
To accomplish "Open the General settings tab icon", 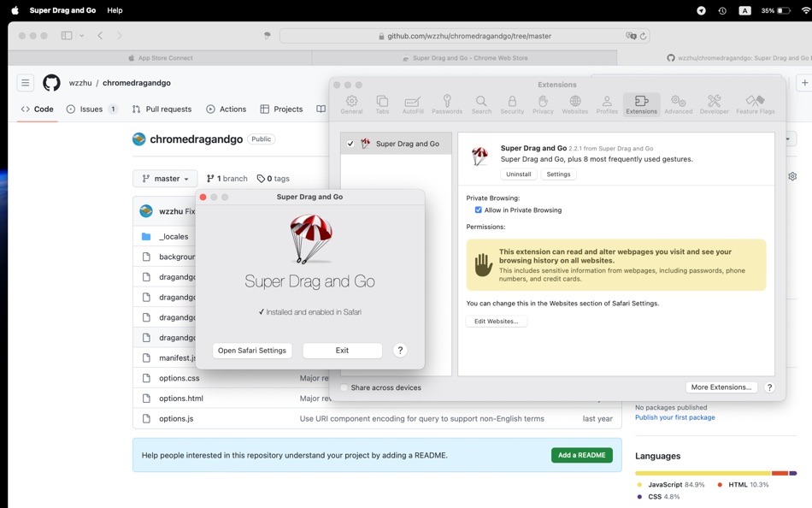I will pos(351,104).
